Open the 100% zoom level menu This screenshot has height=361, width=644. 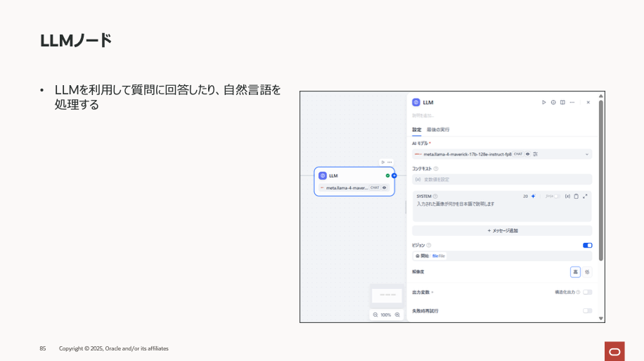point(386,315)
